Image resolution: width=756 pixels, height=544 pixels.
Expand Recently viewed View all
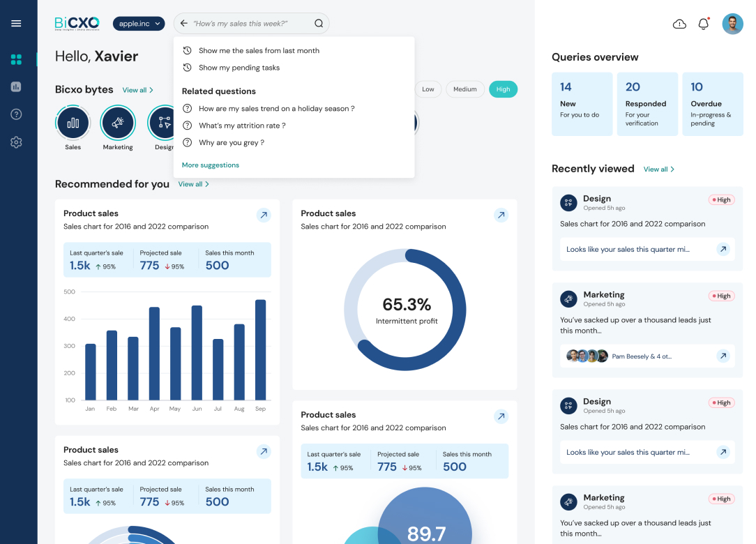coord(658,169)
